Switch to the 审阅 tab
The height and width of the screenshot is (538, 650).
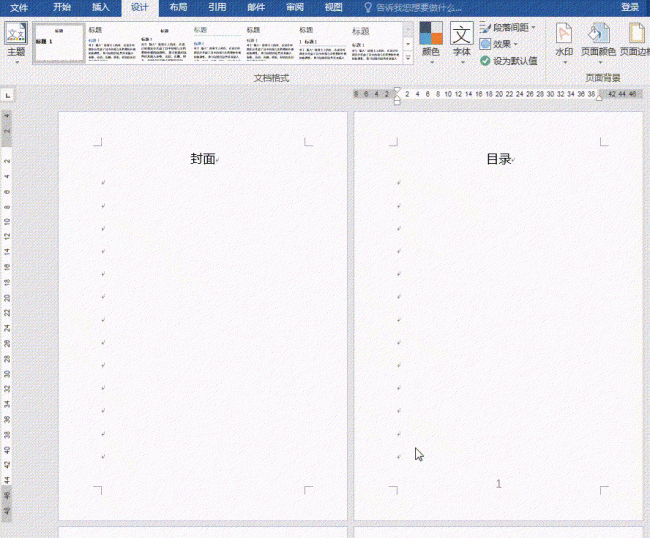295,7
